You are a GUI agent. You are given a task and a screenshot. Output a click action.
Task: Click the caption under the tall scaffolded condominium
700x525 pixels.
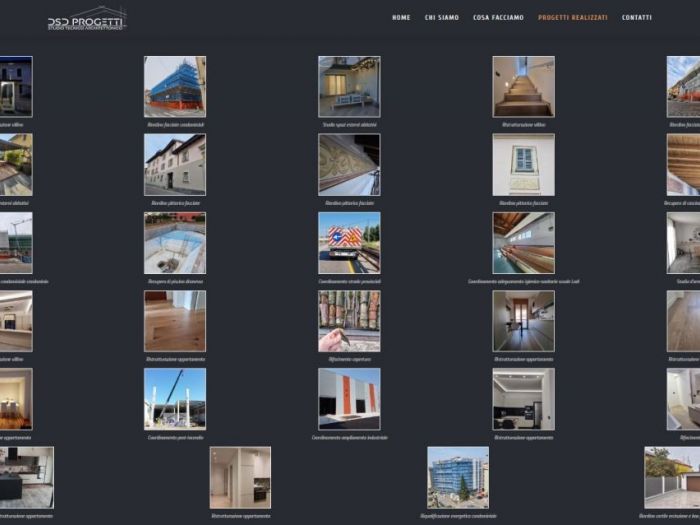[458, 516]
